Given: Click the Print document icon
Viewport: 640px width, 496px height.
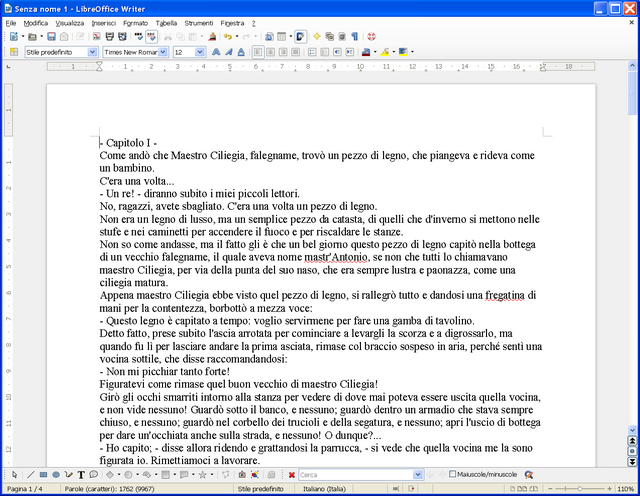Looking at the screenshot, I should 109,37.
